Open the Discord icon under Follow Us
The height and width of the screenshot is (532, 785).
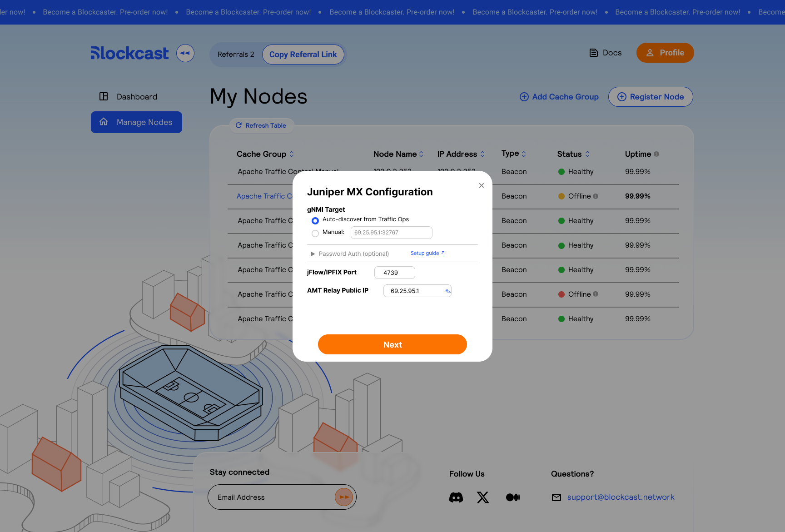(456, 497)
